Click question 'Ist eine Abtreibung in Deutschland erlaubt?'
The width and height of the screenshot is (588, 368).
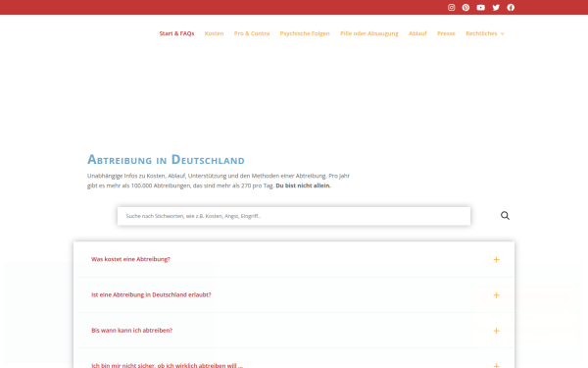[151, 294]
